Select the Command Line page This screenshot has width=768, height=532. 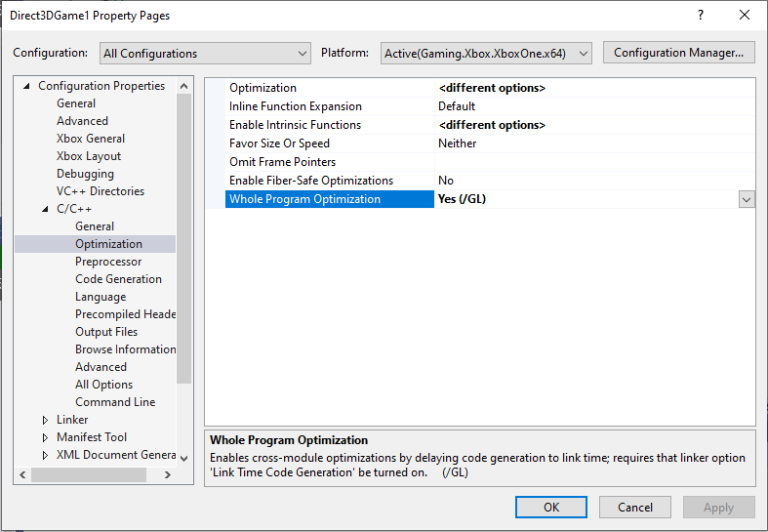(x=115, y=402)
